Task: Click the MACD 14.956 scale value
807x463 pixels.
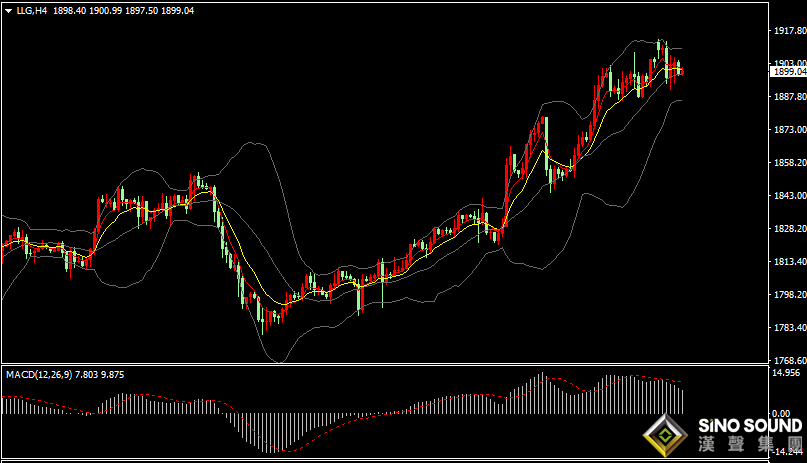Action: tap(786, 373)
